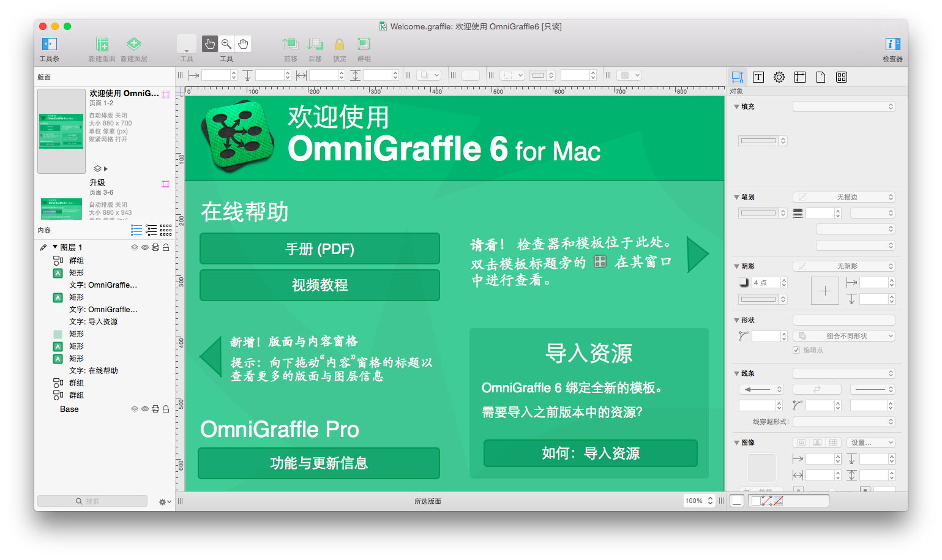Image resolution: width=942 pixels, height=560 pixels.
Task: Click the 新建版面 toolbar icon
Action: pyautogui.click(x=102, y=44)
